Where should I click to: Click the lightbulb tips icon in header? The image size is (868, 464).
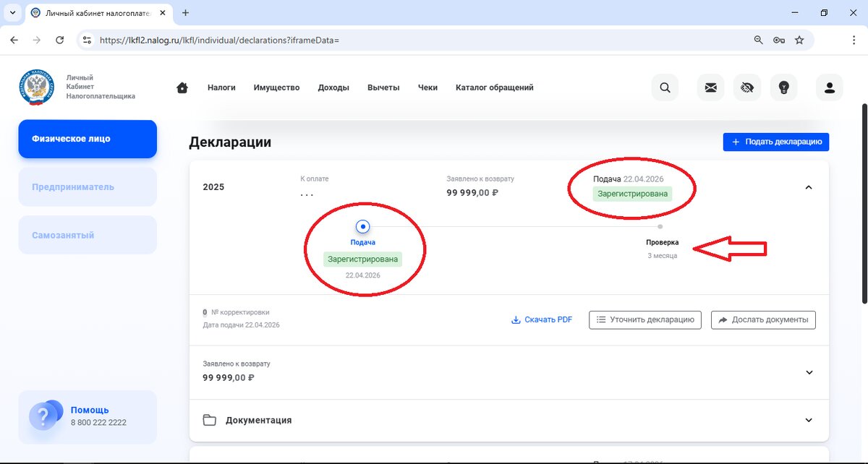pos(784,87)
